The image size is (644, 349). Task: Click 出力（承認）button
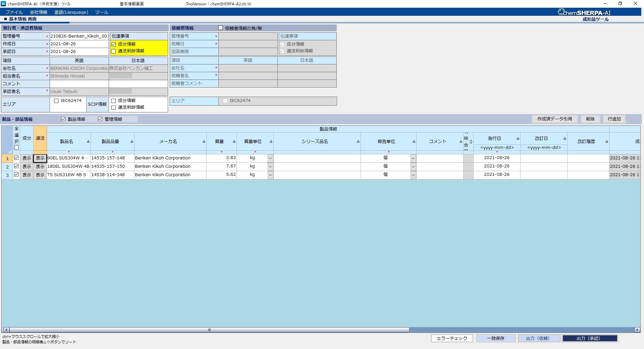click(x=590, y=338)
